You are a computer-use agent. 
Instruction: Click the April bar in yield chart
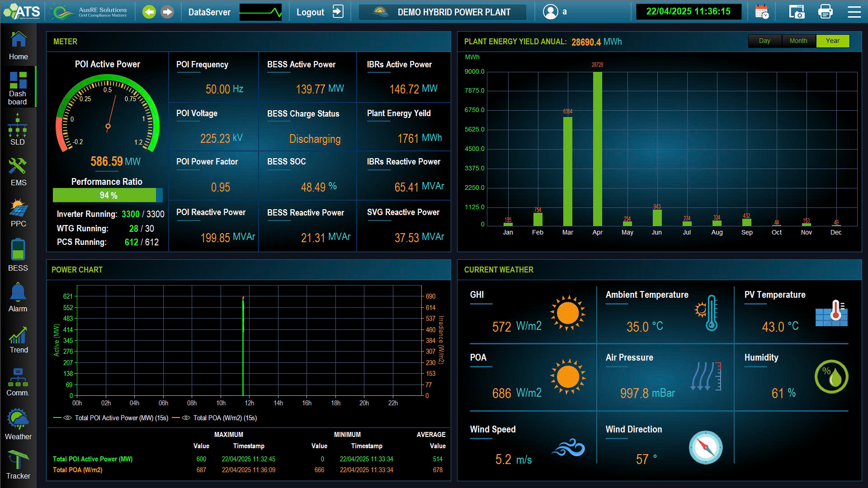coord(597,149)
